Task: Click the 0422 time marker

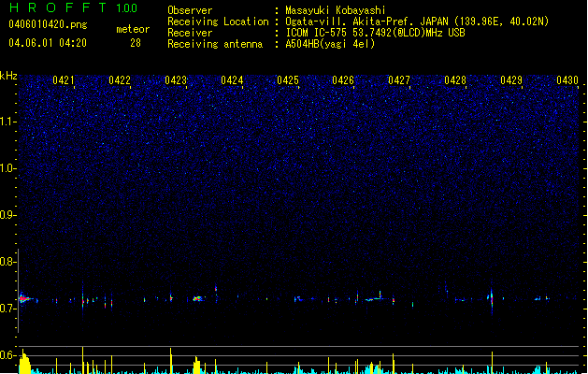Action: coord(120,80)
